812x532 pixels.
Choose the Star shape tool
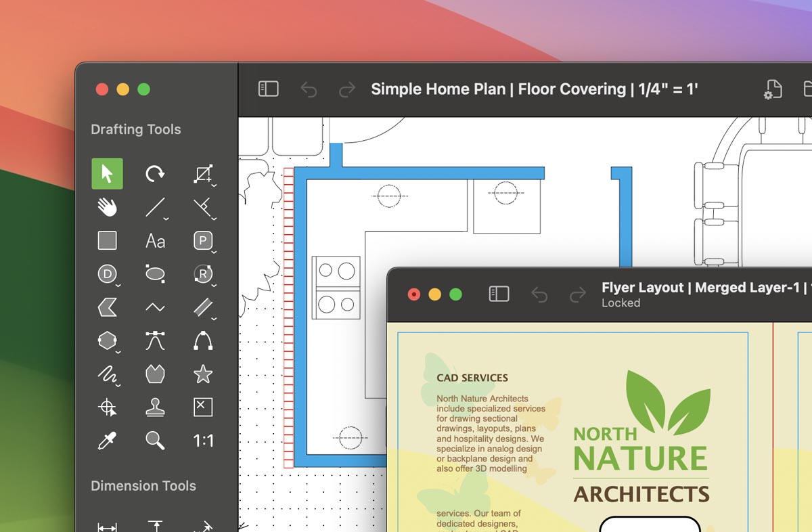pos(203,374)
